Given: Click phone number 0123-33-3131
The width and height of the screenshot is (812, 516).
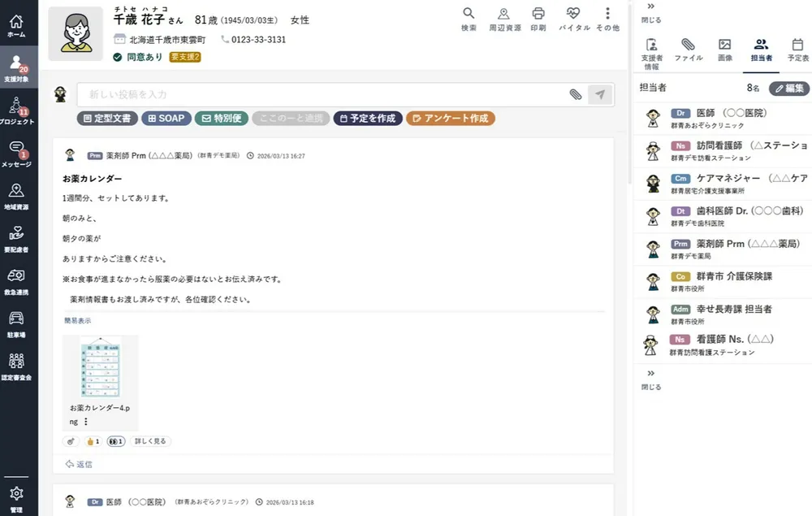Looking at the screenshot, I should pos(258,39).
